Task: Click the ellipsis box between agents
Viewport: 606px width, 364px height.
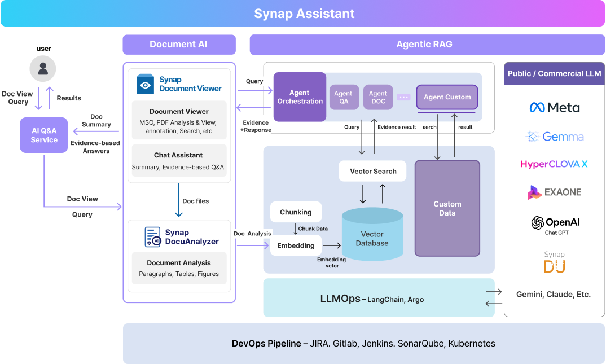Action: pyautogui.click(x=403, y=97)
